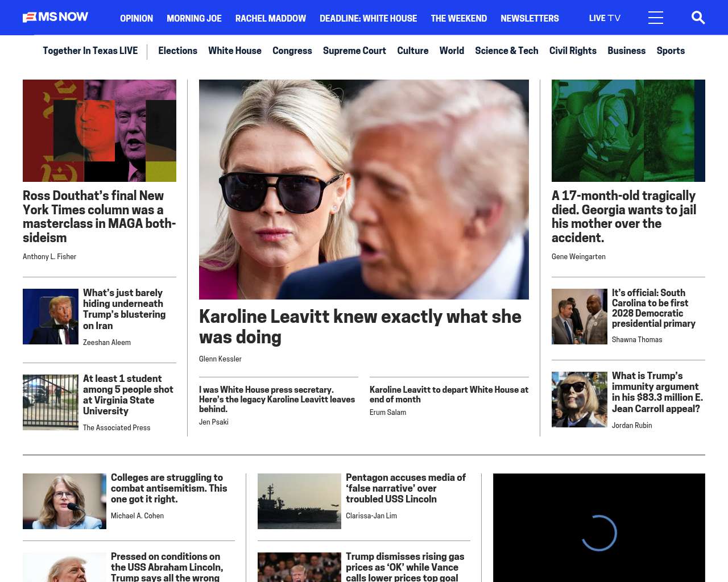Read I was White House press secretary story
This screenshot has height=582, width=728.
pyautogui.click(x=277, y=400)
